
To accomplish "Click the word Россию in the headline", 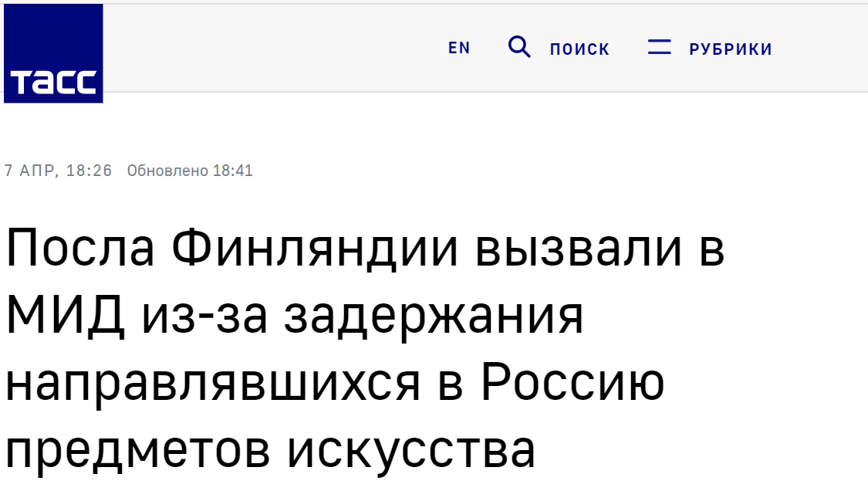I will coord(573,382).
